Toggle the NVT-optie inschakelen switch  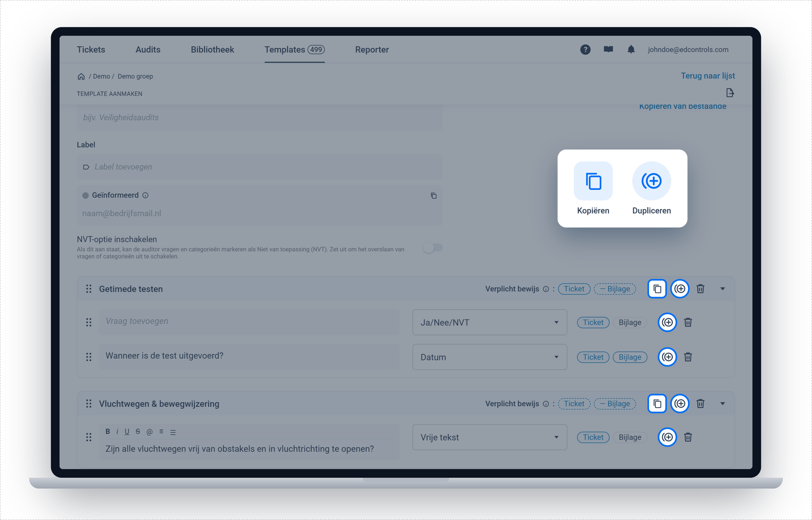tap(433, 247)
